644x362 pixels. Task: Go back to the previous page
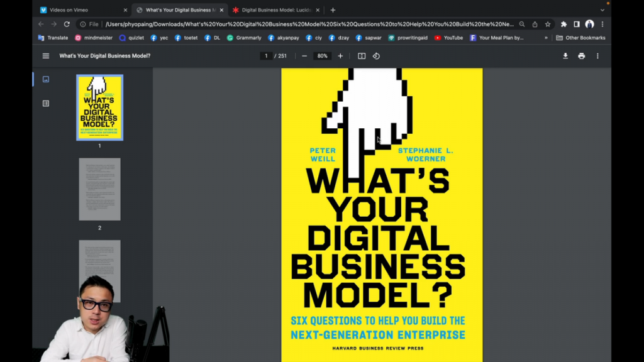point(41,25)
